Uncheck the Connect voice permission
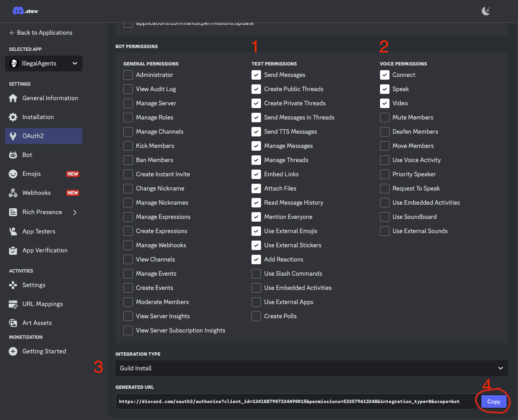The width and height of the screenshot is (518, 420). click(385, 75)
